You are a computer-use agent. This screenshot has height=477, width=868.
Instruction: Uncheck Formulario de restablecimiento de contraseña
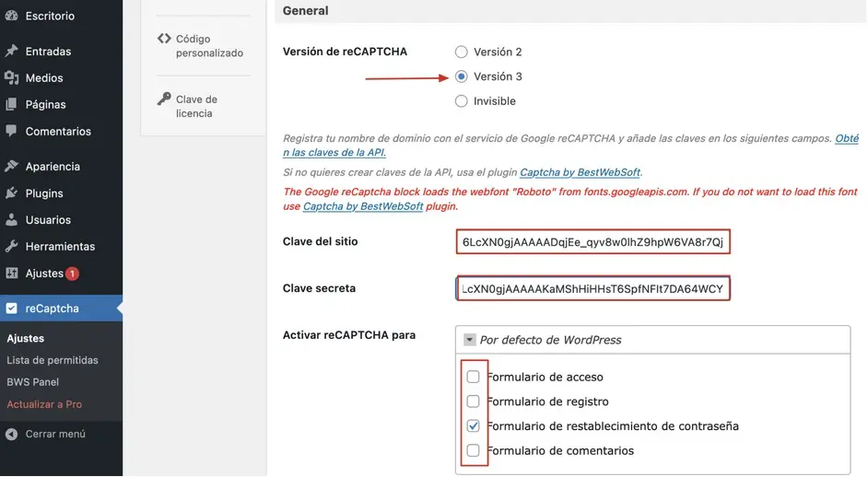pos(473,426)
